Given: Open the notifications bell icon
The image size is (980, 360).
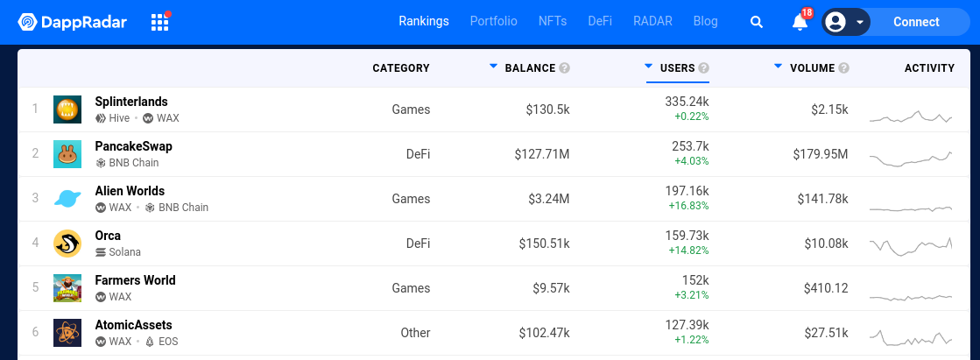Looking at the screenshot, I should click(x=800, y=22).
